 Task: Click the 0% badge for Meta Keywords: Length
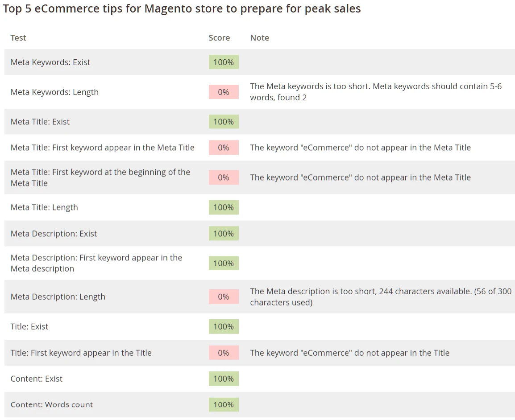coord(224,92)
